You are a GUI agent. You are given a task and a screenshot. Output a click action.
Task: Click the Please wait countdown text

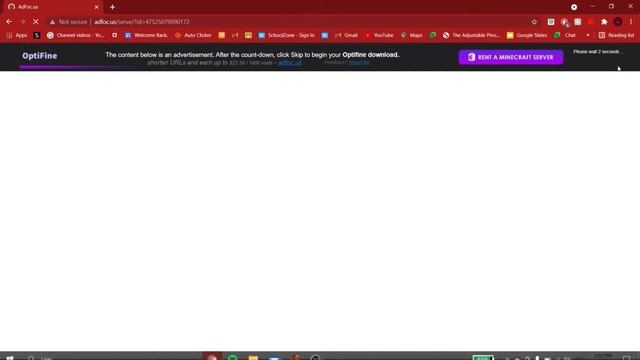(598, 52)
